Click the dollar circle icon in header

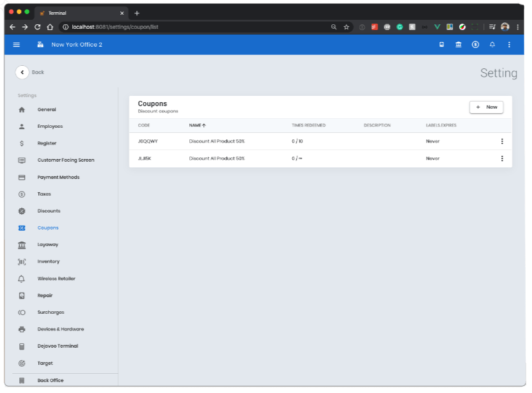click(x=475, y=45)
